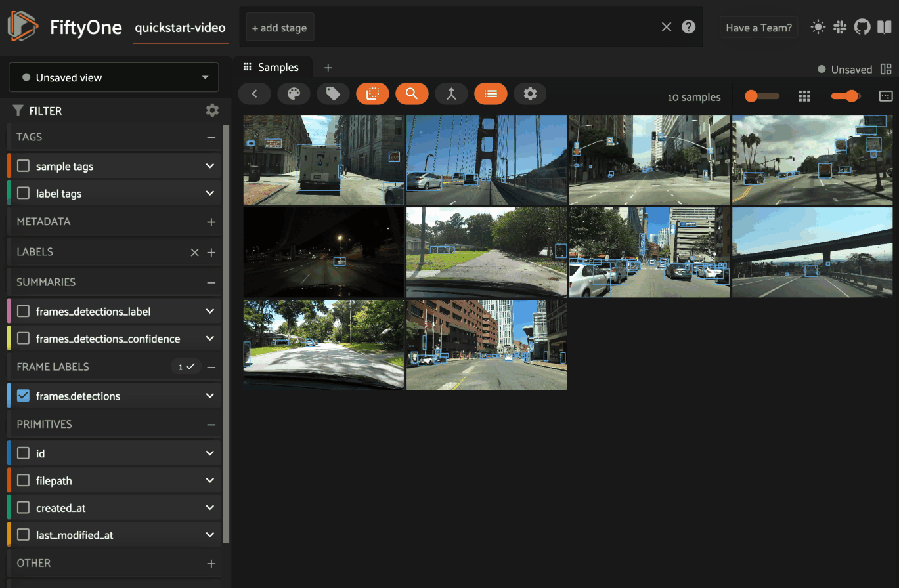Click the quickstart-video dataset name
This screenshot has height=588, width=899.
tap(180, 28)
